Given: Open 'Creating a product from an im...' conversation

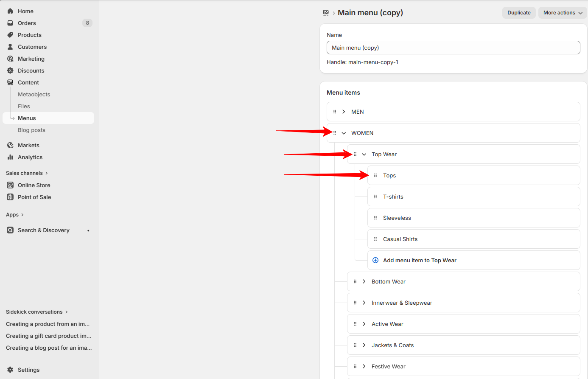Looking at the screenshot, I should 48,324.
